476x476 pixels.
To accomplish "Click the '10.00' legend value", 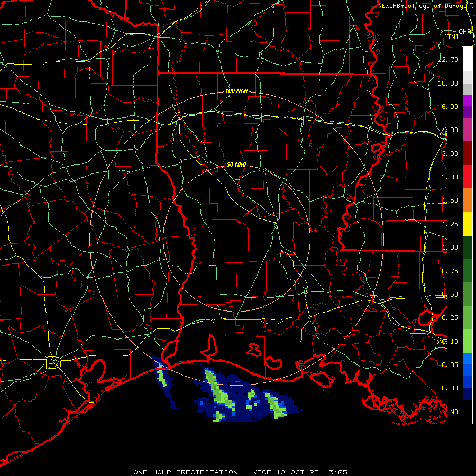I will click(448, 83).
